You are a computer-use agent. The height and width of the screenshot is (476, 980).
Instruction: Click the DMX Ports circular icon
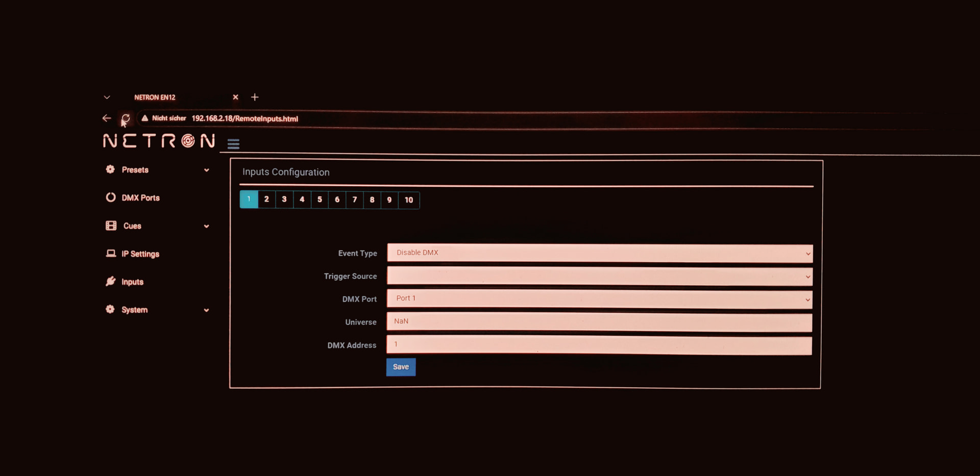click(111, 197)
